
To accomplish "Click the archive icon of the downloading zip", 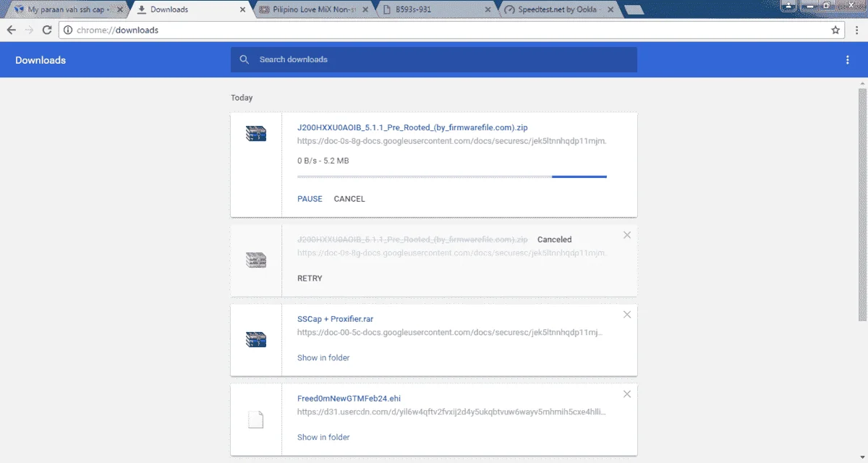I will coord(256,133).
